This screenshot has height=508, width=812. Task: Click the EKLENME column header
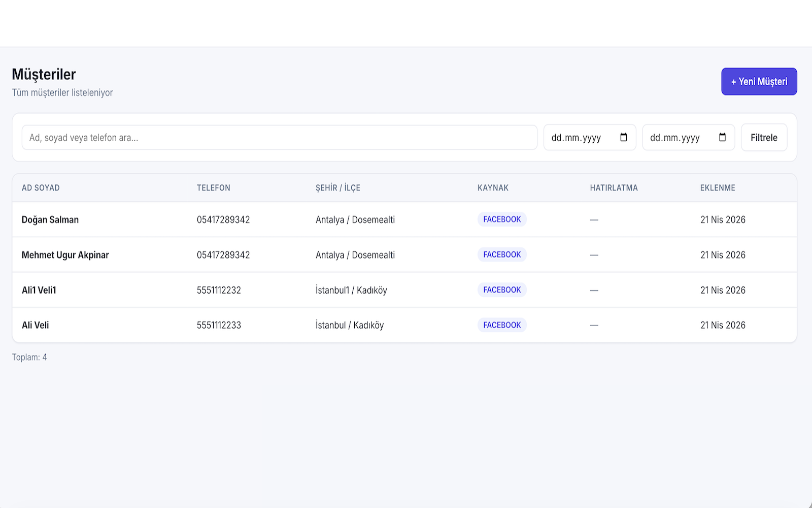coord(718,188)
